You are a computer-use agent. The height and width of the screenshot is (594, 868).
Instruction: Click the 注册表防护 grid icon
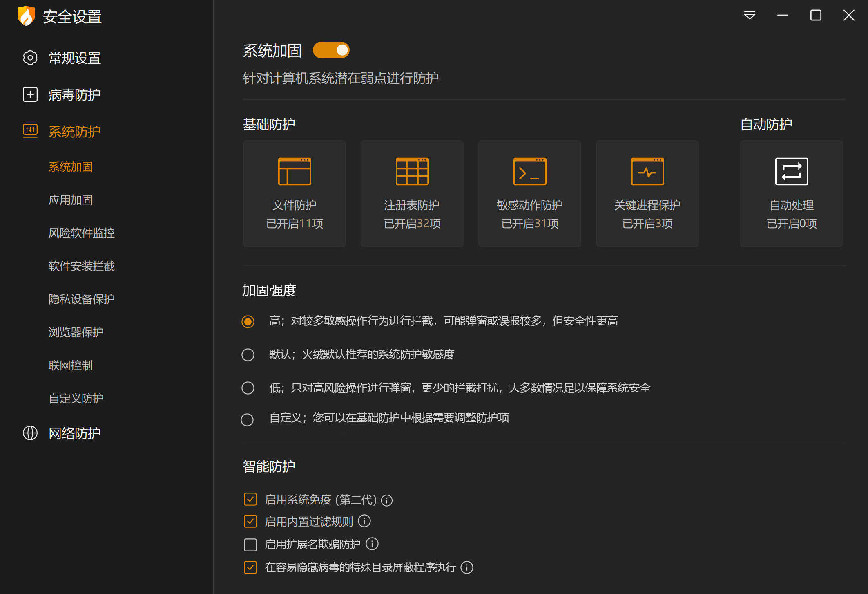(x=412, y=172)
